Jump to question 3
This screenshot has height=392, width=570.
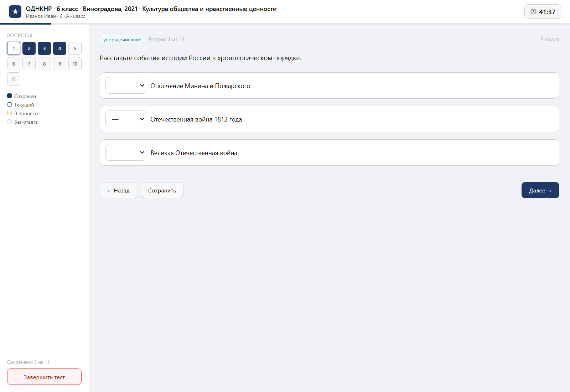tap(44, 48)
